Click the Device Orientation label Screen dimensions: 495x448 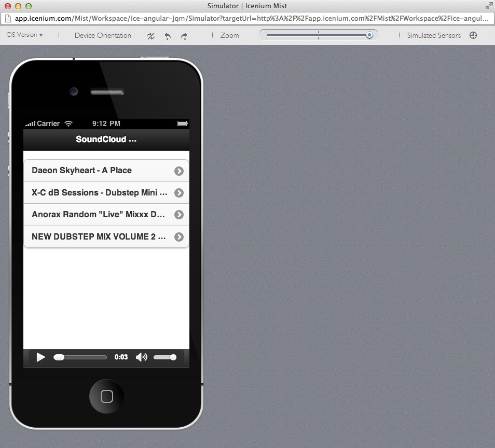pos(103,35)
